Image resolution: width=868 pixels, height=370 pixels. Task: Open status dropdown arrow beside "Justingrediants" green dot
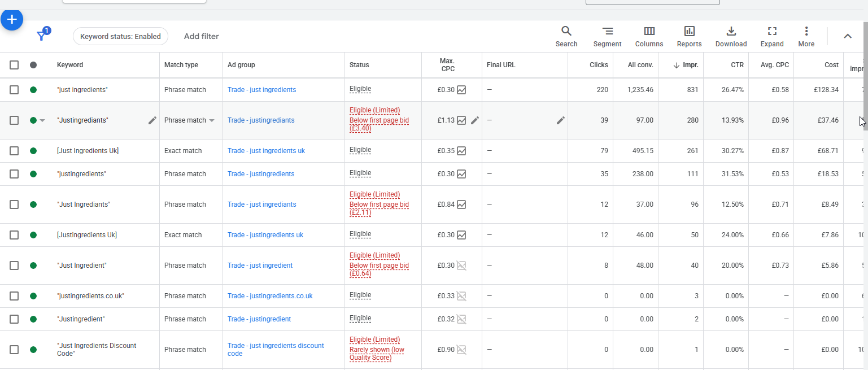pyautogui.click(x=42, y=120)
